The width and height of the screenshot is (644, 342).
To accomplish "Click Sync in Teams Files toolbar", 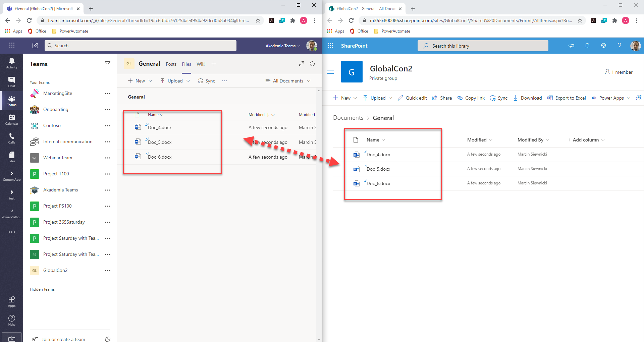I will pos(207,81).
